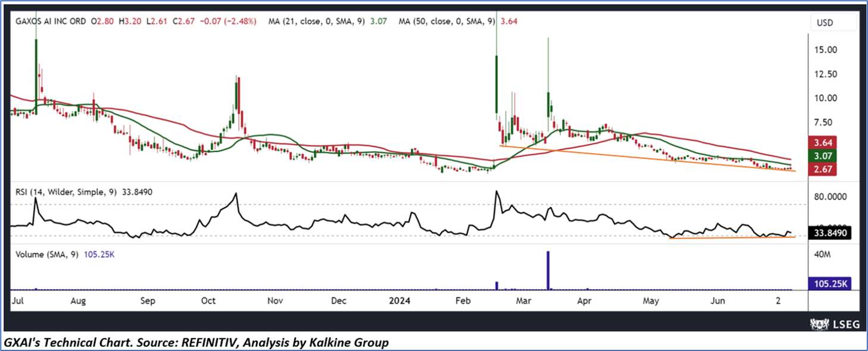
Task: Click the 40M volume axis label
Action: [823, 255]
